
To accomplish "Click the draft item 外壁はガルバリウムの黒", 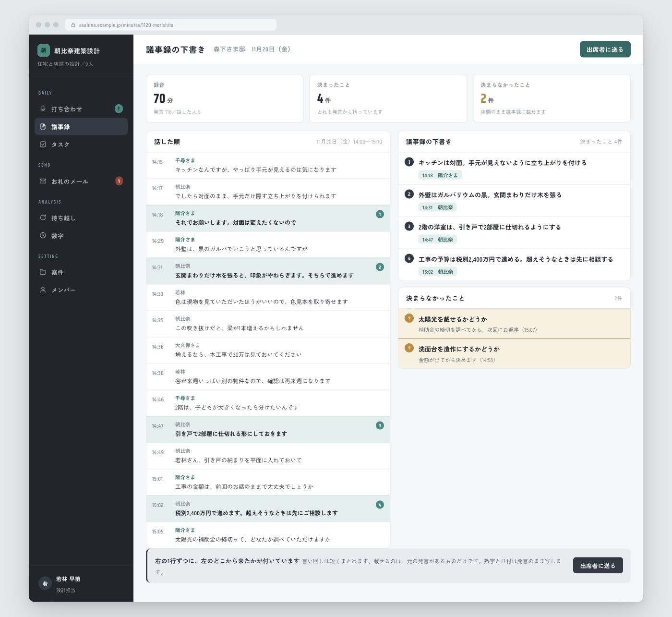I will (514, 201).
